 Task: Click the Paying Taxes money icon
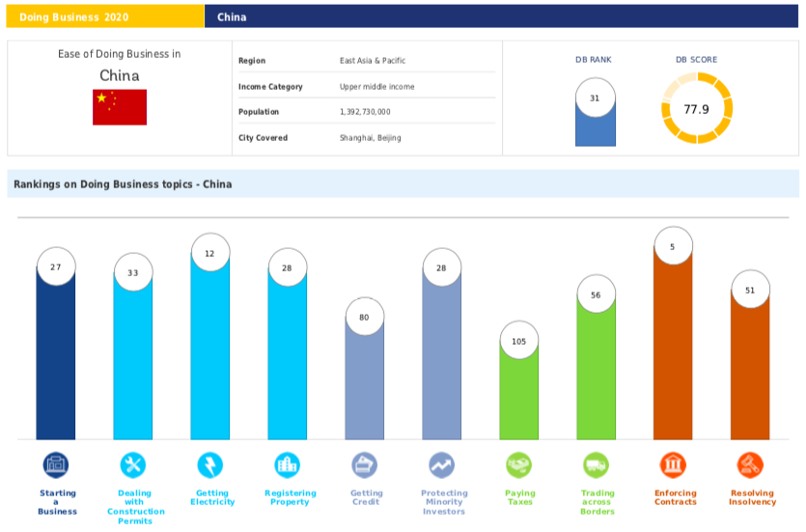519,465
